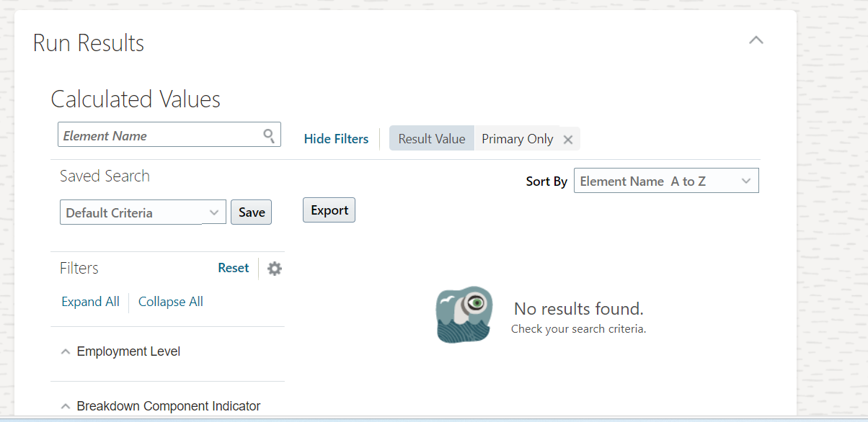
Task: Export the calculated values
Action: pyautogui.click(x=329, y=210)
